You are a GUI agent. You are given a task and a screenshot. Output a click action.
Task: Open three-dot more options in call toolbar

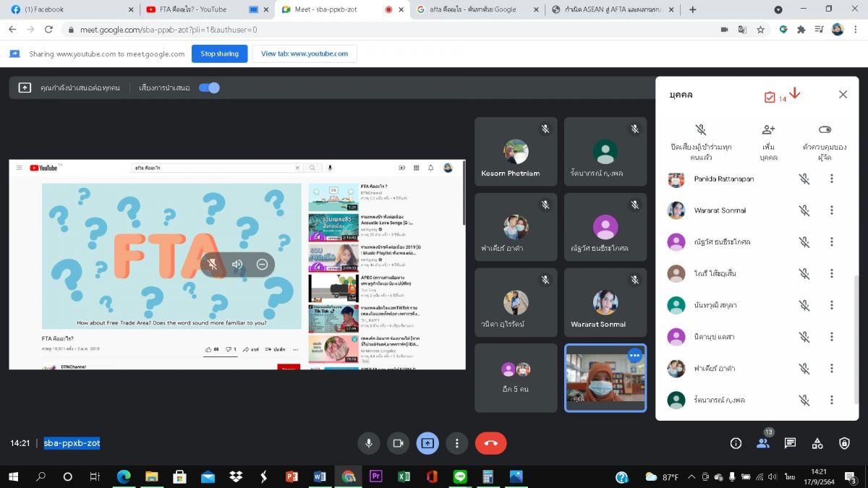coord(457,443)
